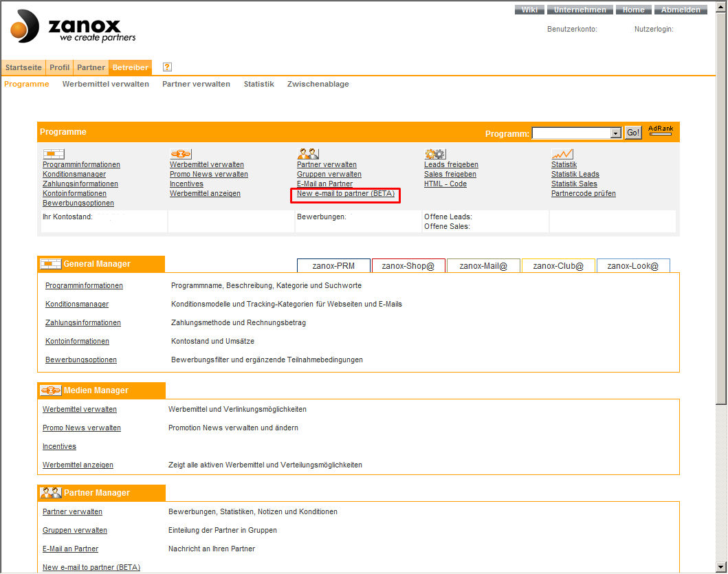Screen dimensions: 728x574
Task: Open Partner verwalten in the sub-navigation bar
Action: tap(196, 84)
